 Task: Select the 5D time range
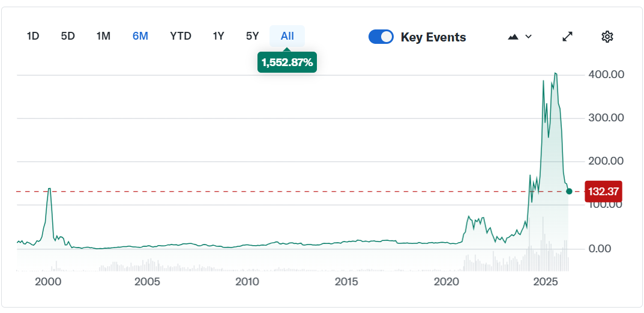coord(68,36)
